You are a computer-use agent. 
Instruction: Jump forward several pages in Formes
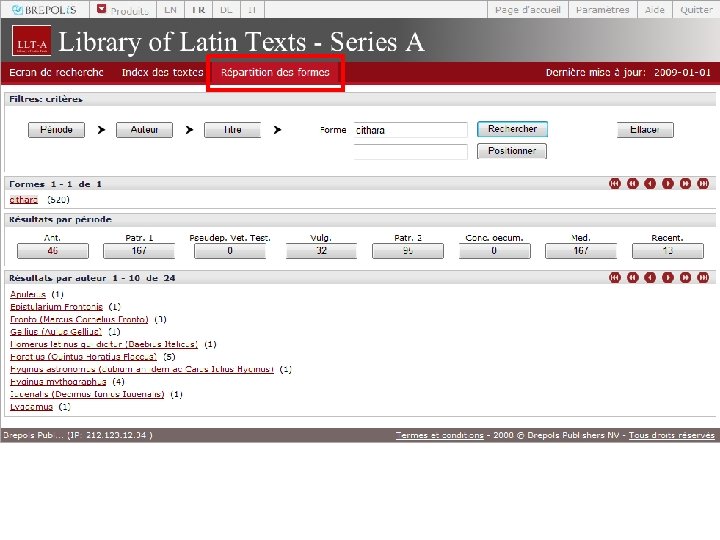click(x=685, y=184)
